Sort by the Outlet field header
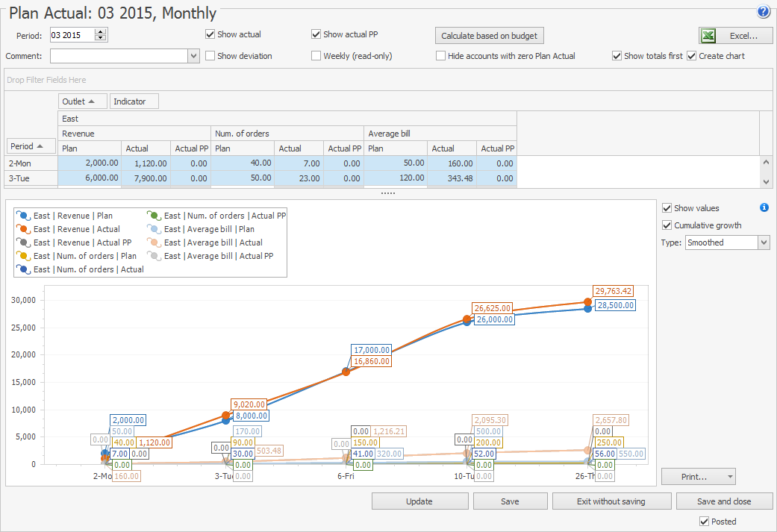The height and width of the screenshot is (532, 777). point(82,101)
